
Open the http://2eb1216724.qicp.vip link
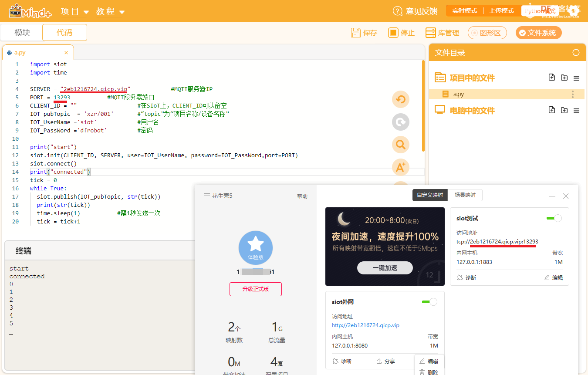(365, 325)
